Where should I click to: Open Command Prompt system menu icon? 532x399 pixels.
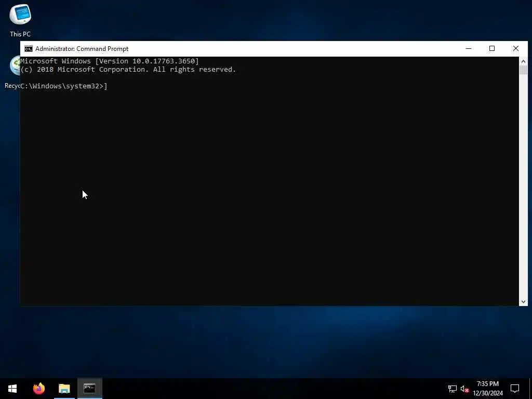[x=29, y=49]
